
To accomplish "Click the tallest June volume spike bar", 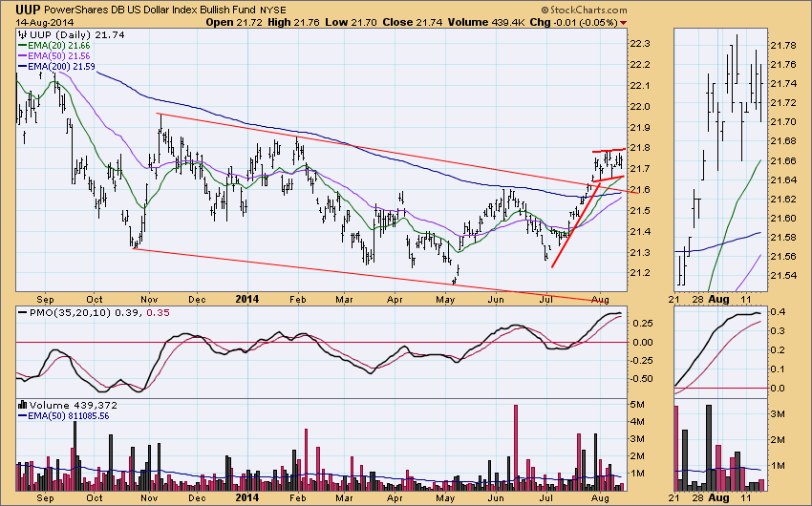I will (x=515, y=448).
